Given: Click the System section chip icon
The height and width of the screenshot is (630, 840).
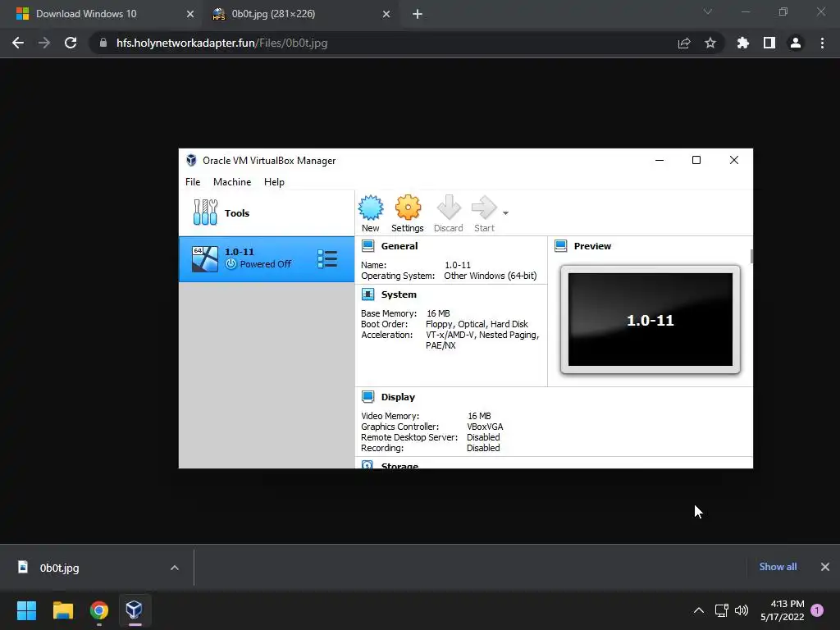Looking at the screenshot, I should (368, 294).
